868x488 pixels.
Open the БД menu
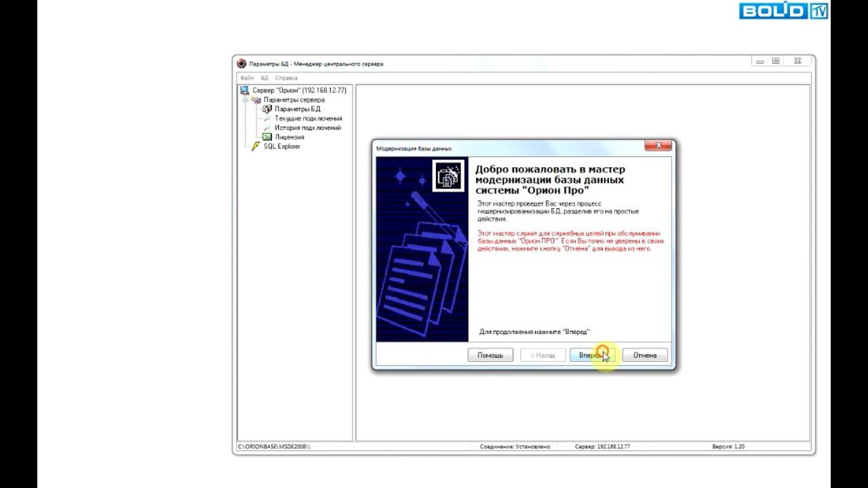265,78
